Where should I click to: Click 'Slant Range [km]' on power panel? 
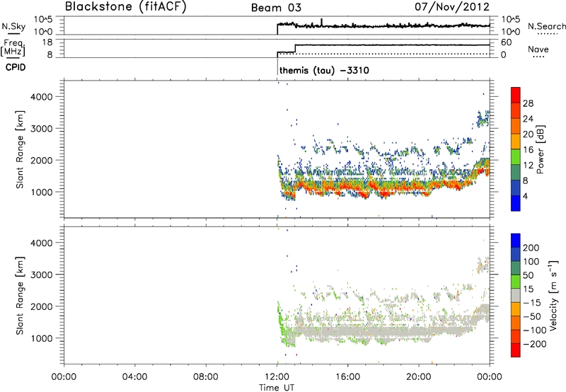tap(20, 149)
